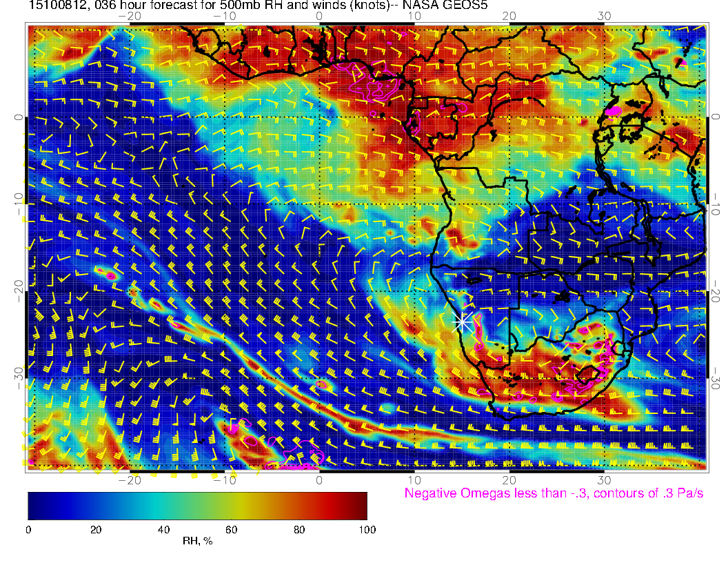Click the plot title mentioning NASA GEOS5
Viewport: 728px width, 563px height.
coord(258,5)
